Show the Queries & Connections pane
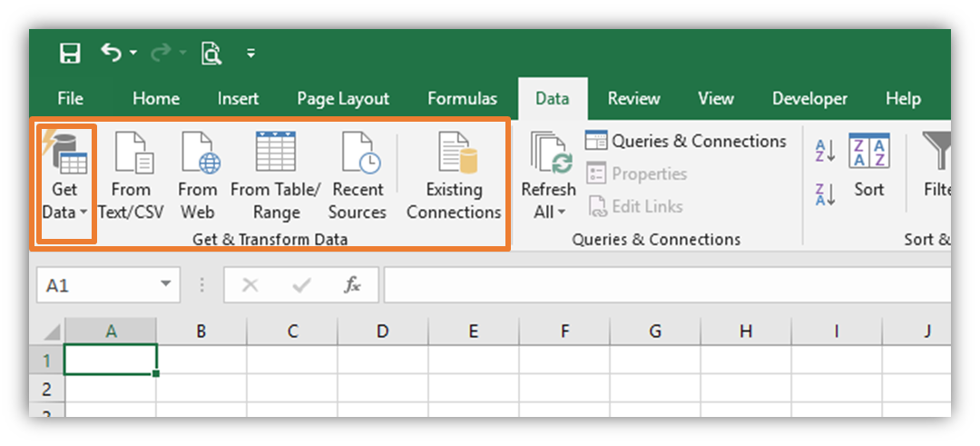Viewport: 980px width, 446px height. click(686, 141)
